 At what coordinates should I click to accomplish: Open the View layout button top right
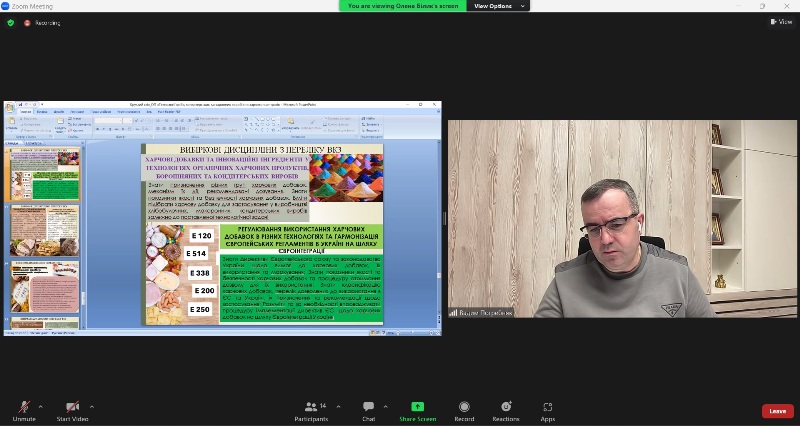[x=781, y=21]
